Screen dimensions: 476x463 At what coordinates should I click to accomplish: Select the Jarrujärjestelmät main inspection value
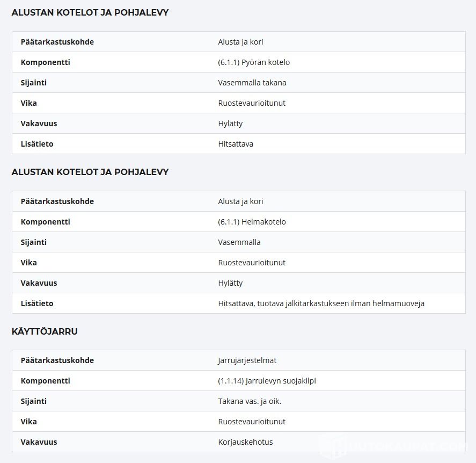(x=247, y=360)
